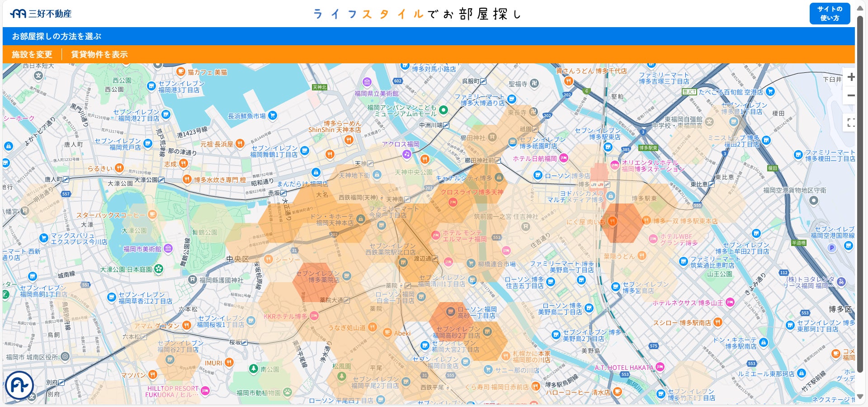Select the ハローコーヒー 清水店 cafe marker
The width and height of the screenshot is (868, 407).
click(x=618, y=392)
